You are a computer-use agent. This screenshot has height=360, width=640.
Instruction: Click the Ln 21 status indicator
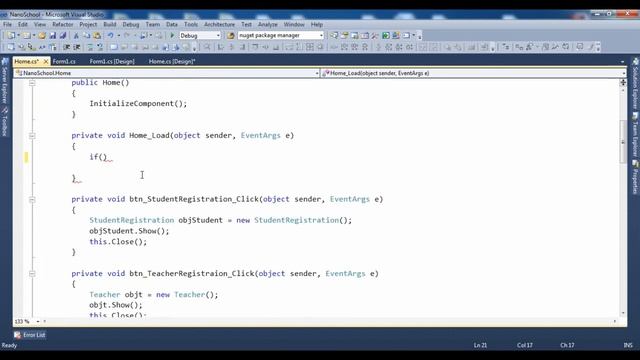click(480, 345)
